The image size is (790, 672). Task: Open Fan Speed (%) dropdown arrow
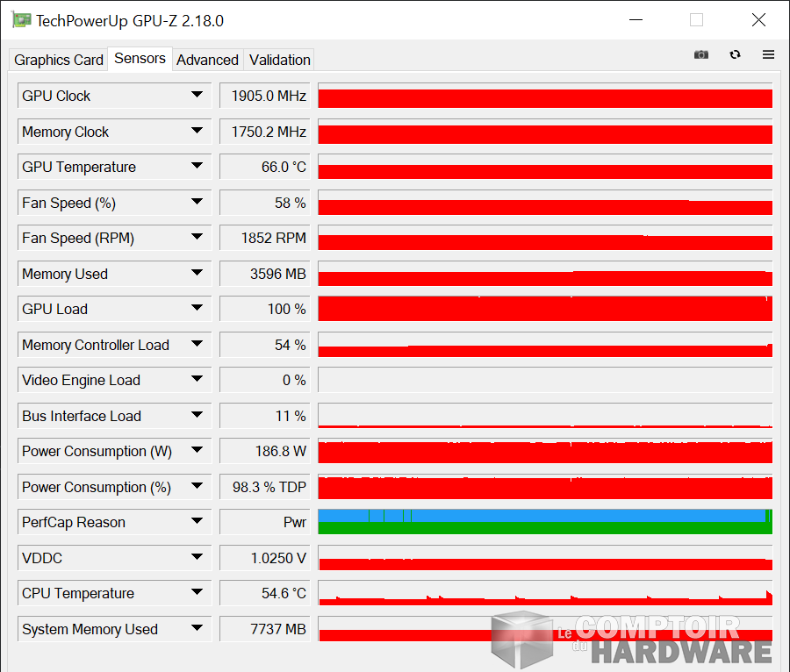click(x=197, y=203)
